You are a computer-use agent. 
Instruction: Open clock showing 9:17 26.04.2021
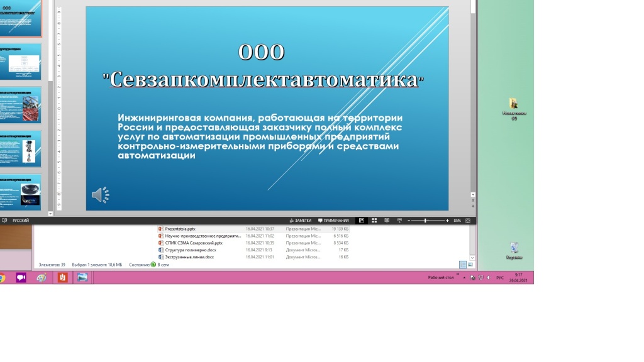(518, 278)
